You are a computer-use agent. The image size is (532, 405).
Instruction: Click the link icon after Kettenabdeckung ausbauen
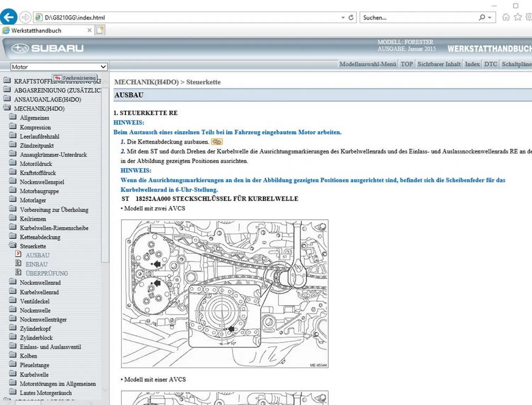pos(217,142)
